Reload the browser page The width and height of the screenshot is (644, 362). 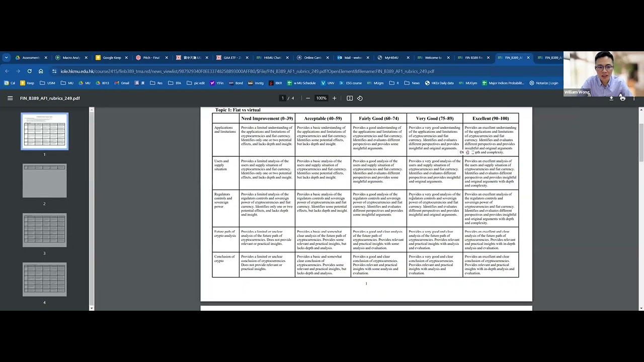pos(30,71)
